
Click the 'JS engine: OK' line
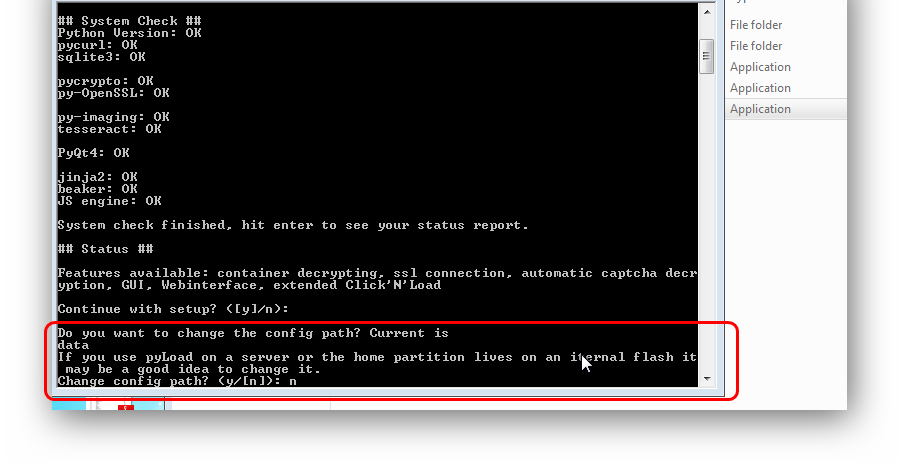(110, 201)
